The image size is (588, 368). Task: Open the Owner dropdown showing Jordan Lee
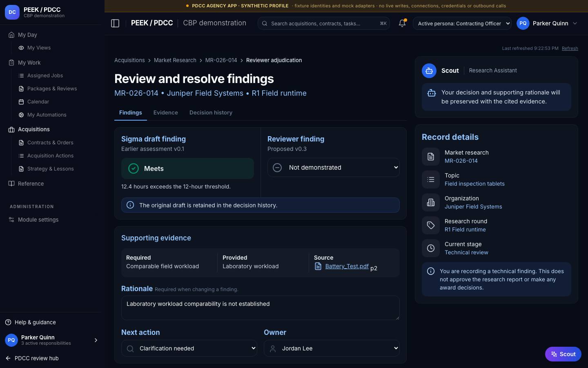pyautogui.click(x=332, y=348)
